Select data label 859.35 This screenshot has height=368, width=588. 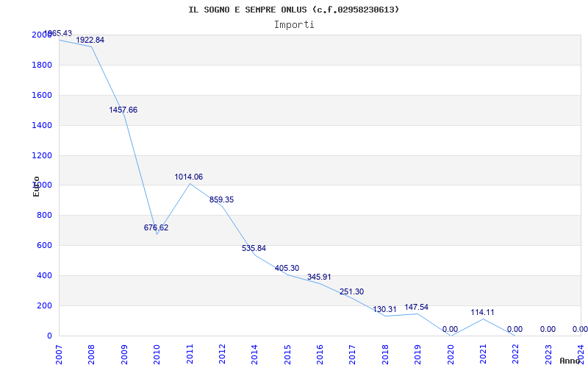coord(221,199)
